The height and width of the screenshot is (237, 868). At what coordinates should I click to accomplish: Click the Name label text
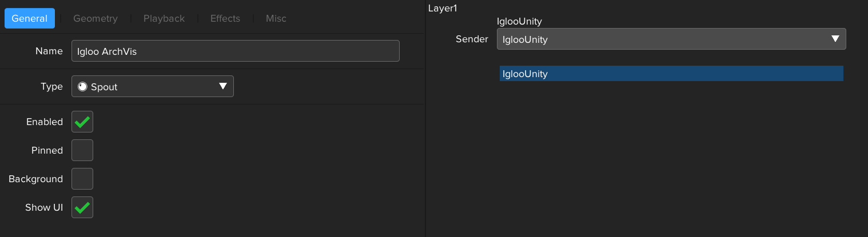(49, 51)
